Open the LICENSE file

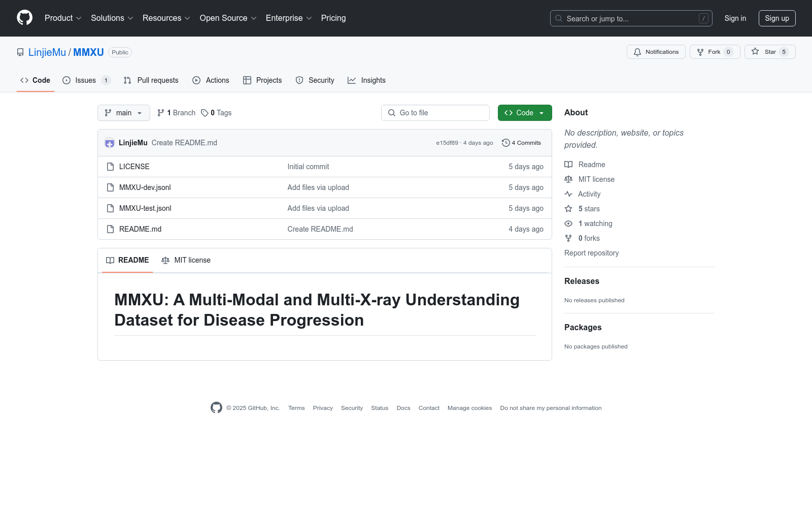coord(134,167)
